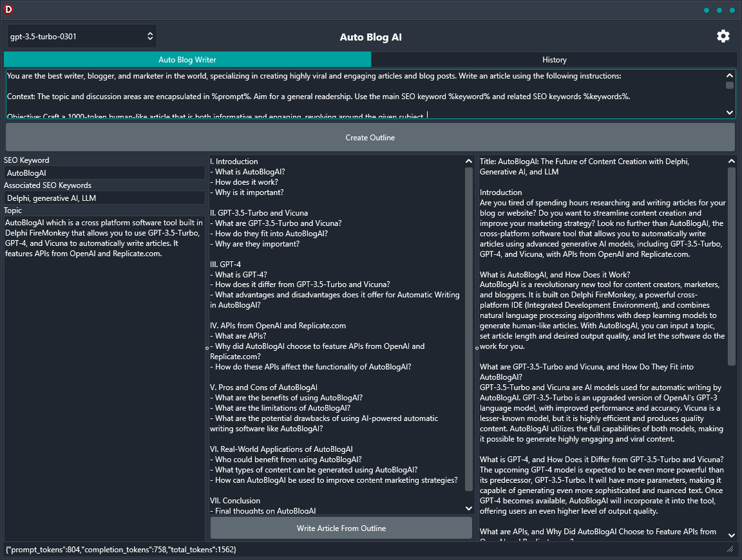
Task: Select the Associated SEO Keywords field
Action: coord(103,198)
